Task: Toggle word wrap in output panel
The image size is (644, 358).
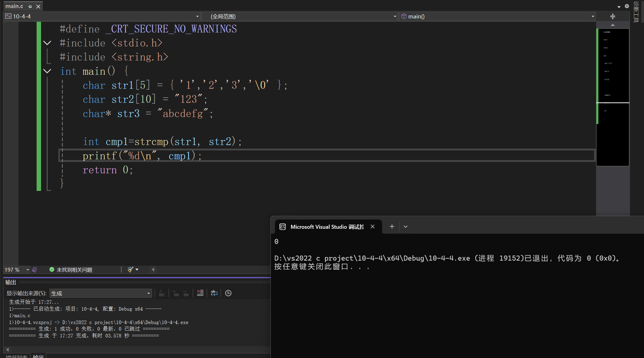Action: tap(214, 293)
